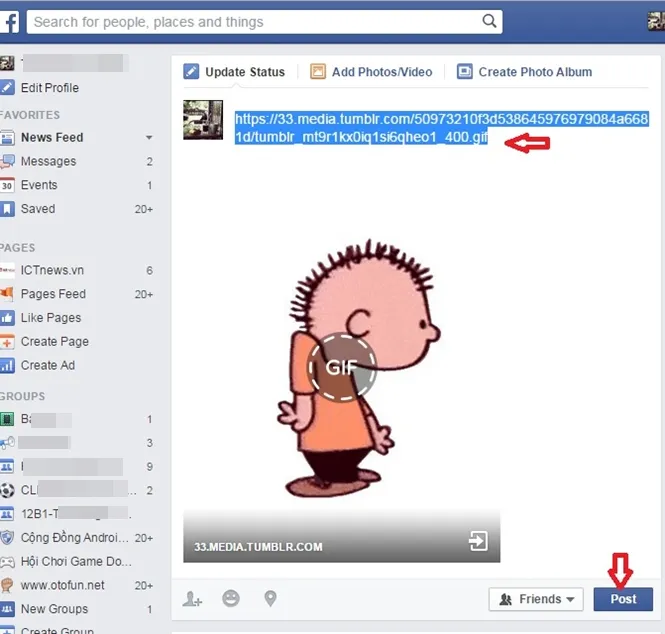The width and height of the screenshot is (665, 634).
Task: Open ICTnews.vn page icon
Action: click(x=7, y=270)
